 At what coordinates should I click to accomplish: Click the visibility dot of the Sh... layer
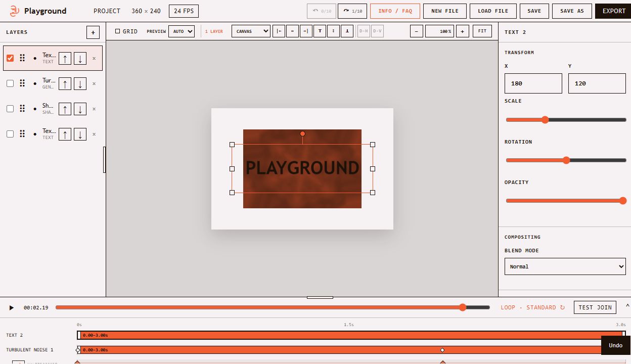tap(35, 109)
